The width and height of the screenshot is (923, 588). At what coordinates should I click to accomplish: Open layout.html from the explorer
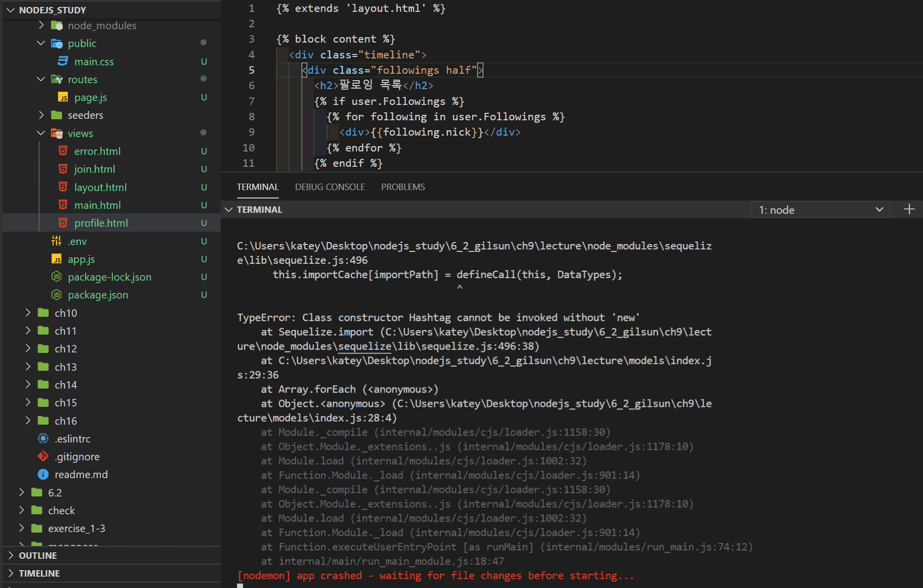pyautogui.click(x=100, y=187)
